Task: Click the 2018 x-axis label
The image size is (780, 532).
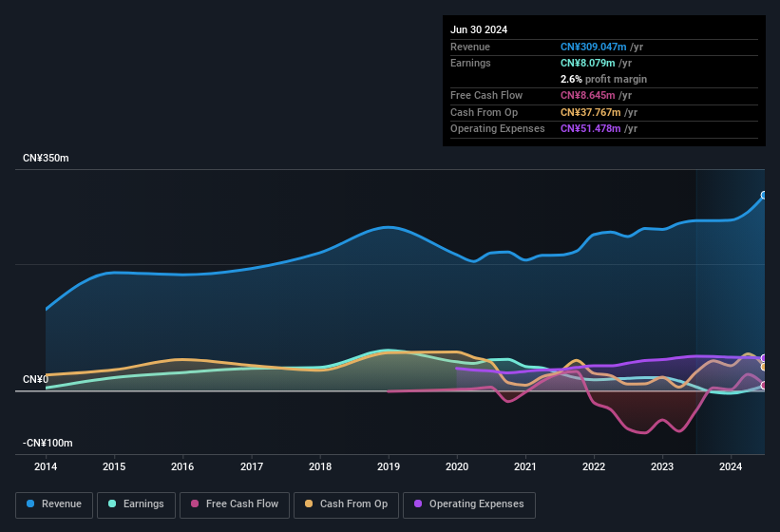Action: 320,466
